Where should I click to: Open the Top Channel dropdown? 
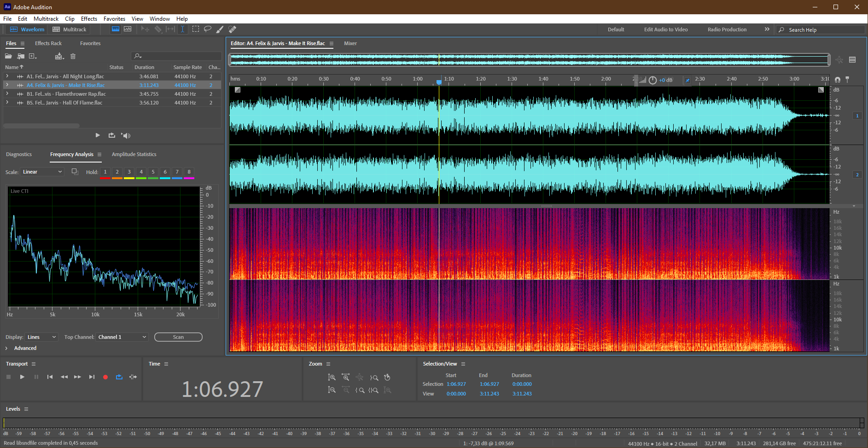122,337
